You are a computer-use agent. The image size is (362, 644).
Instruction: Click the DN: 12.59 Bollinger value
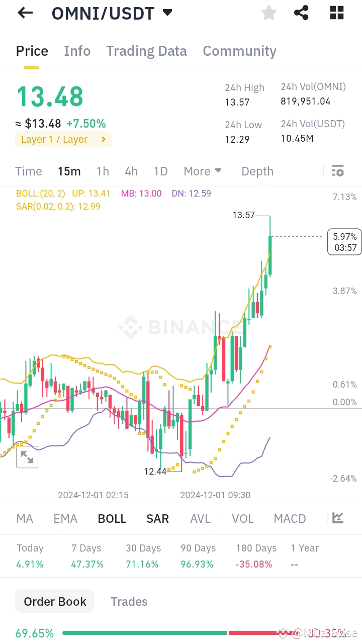coord(192,194)
